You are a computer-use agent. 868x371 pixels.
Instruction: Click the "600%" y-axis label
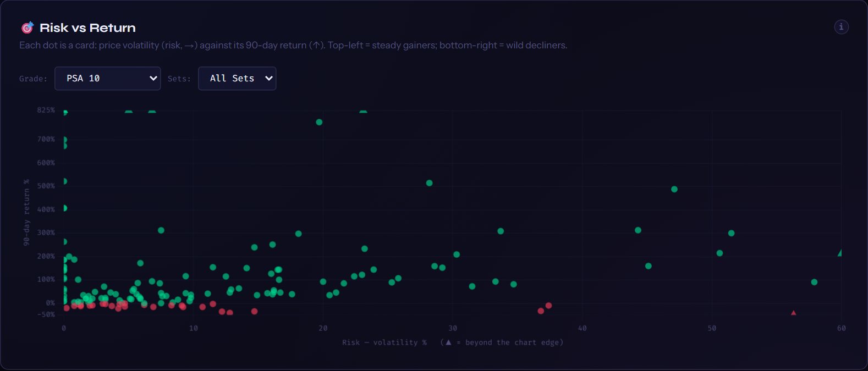tap(46, 163)
